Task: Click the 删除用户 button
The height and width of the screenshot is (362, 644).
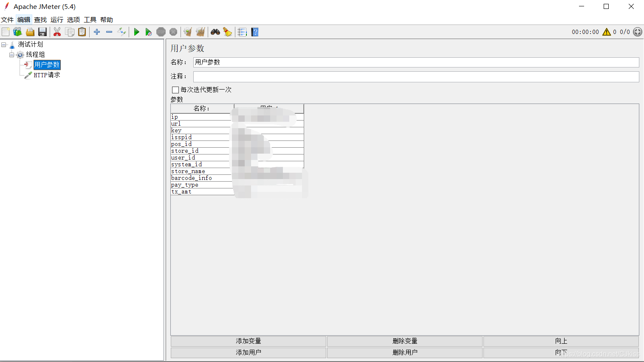Action: (x=405, y=353)
